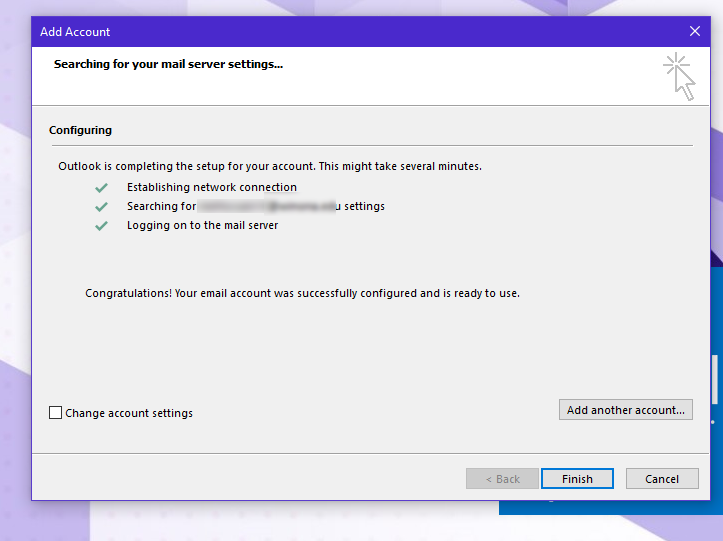723x541 pixels.
Task: Click the Add another account button
Action: click(x=625, y=410)
